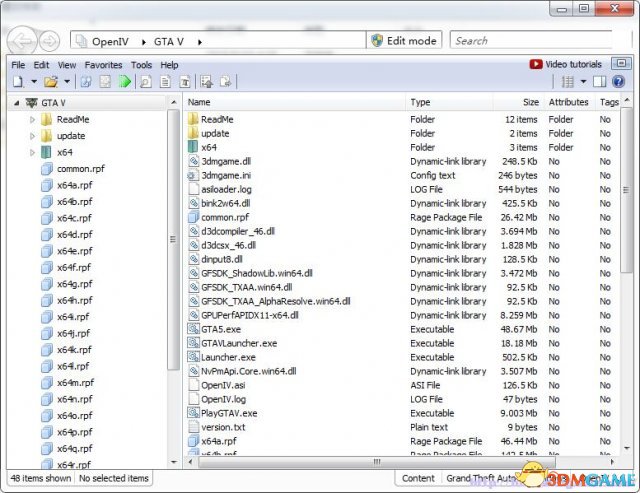
Task: Click the tree panel scroll-down arrow
Action: click(x=174, y=462)
